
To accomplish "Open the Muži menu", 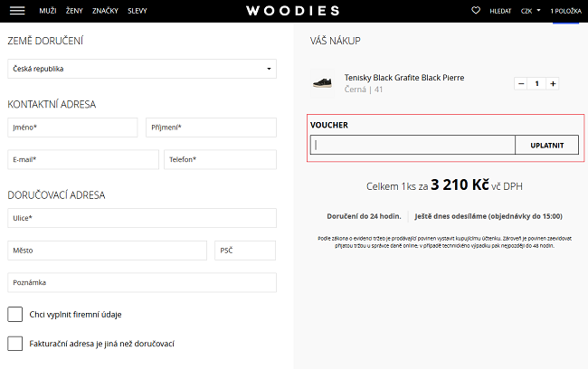I will coord(47,11).
